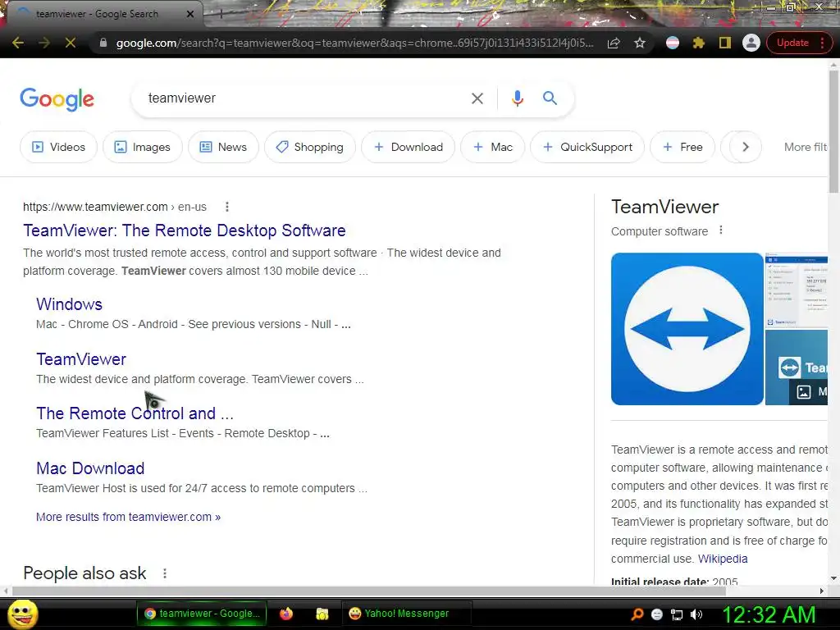Show more filter chips with right chevron

(745, 147)
